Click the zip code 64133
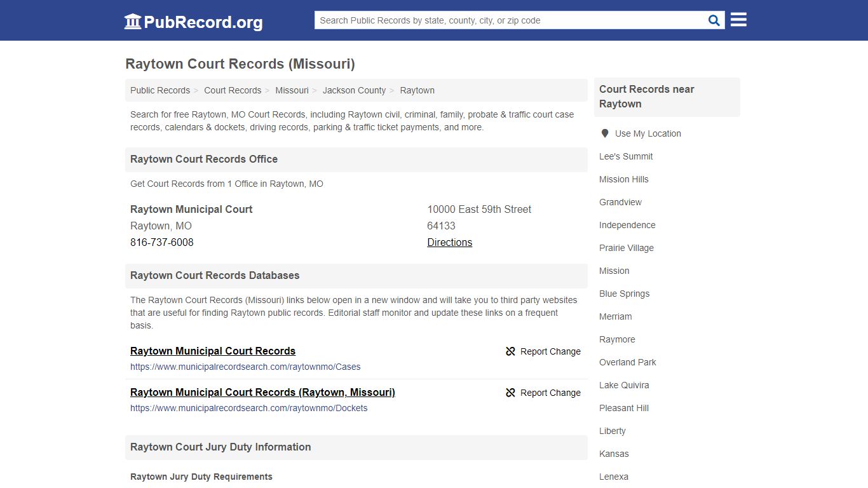The image size is (868, 488). coord(441,226)
